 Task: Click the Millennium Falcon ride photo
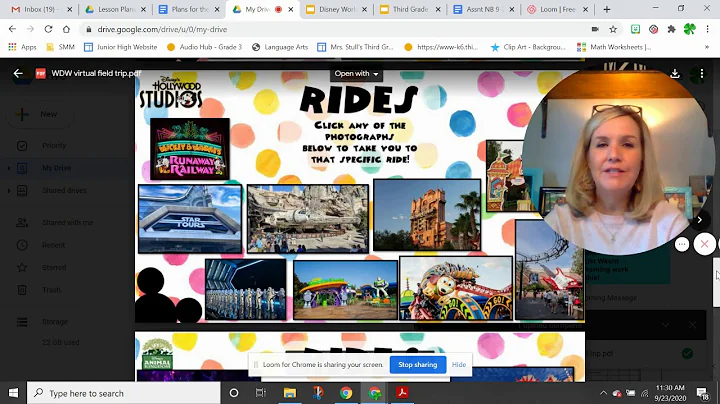(x=308, y=219)
